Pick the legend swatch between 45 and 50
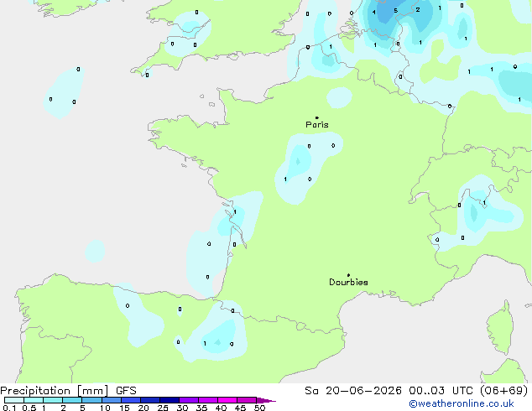Screen dimensions: 532x411 tap(247, 400)
